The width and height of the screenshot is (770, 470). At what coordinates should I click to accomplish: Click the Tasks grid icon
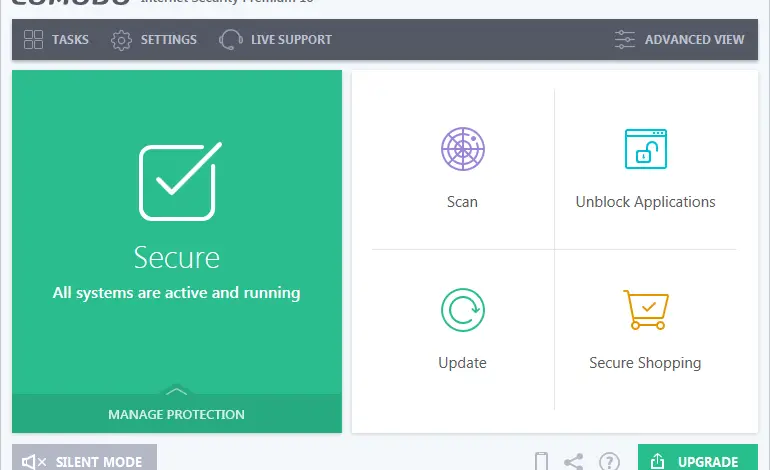[x=33, y=40]
